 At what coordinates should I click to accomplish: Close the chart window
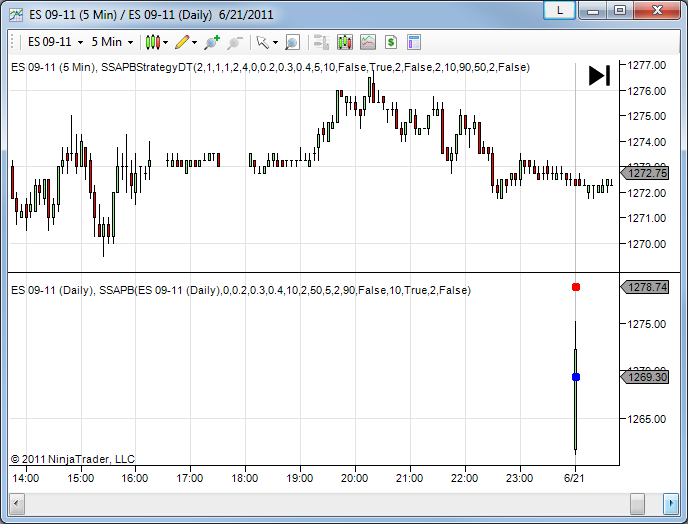pos(657,10)
